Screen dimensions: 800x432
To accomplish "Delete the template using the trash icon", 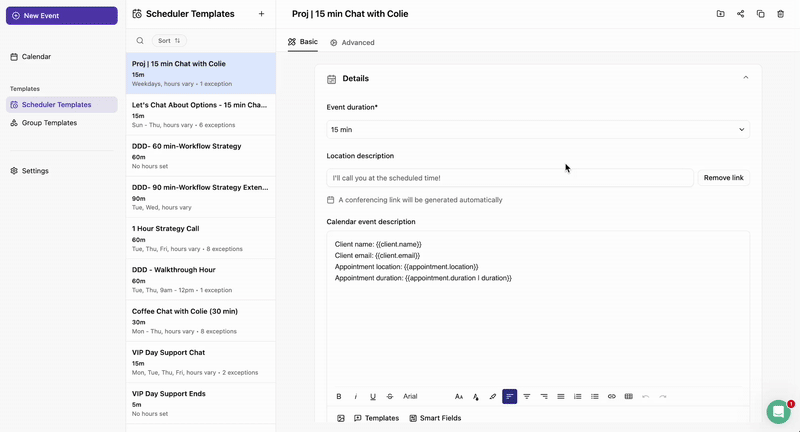I will 781,14.
